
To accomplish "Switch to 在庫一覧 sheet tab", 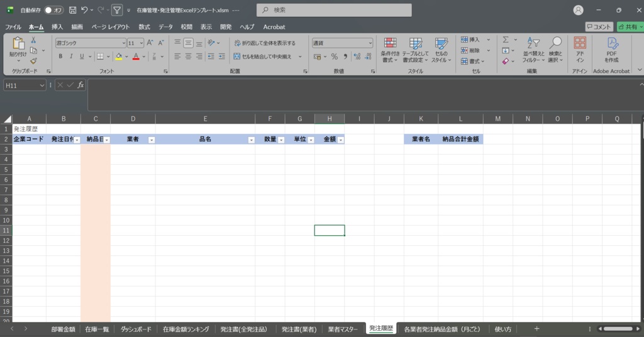I will [x=97, y=329].
